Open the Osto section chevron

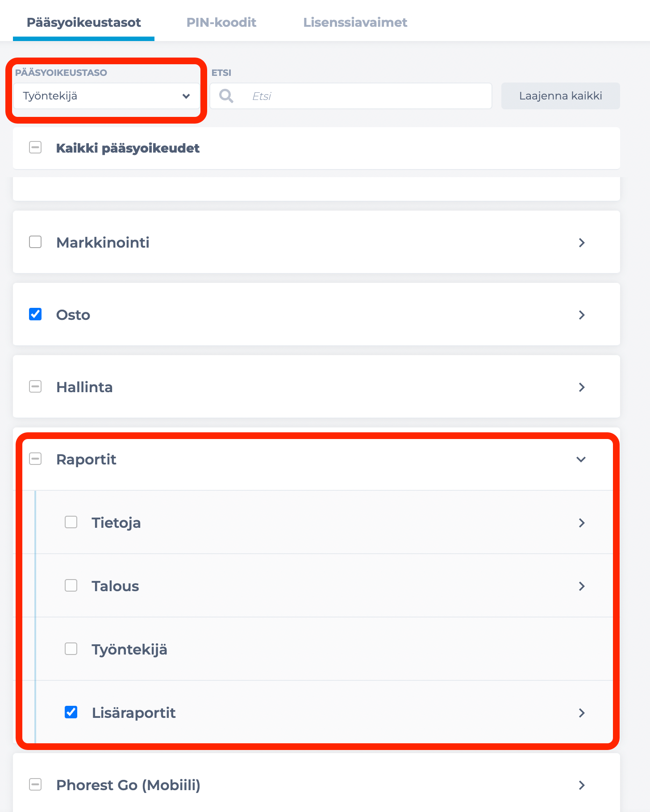[582, 315]
